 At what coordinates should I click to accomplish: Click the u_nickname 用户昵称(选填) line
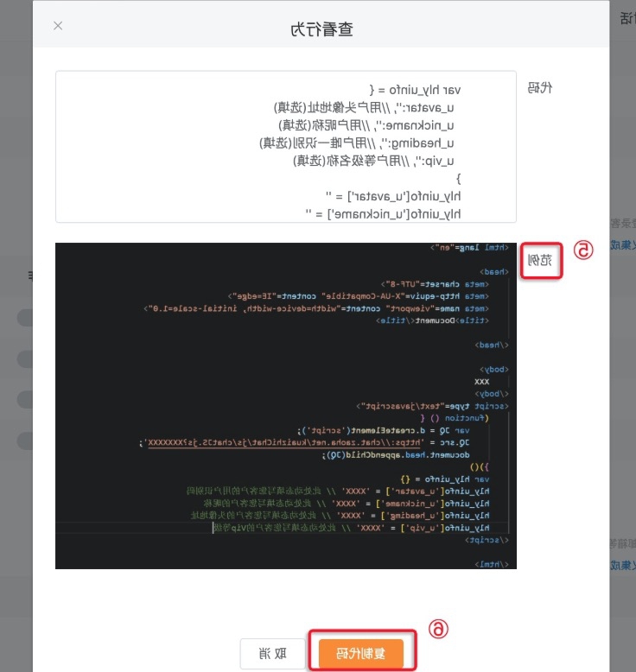[x=366, y=125]
